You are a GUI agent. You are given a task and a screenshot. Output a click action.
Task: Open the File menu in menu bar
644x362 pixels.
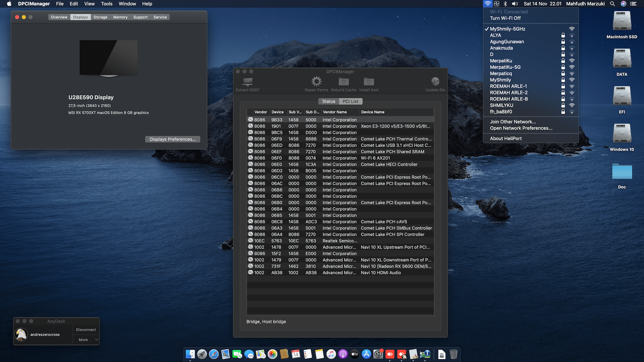pos(60,4)
